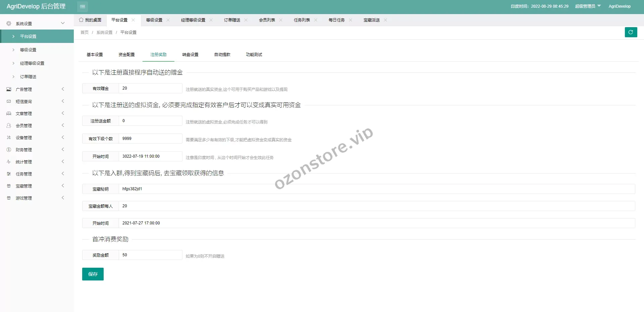
Task: Click the 短信查询 envelope icon
Action: (x=9, y=101)
